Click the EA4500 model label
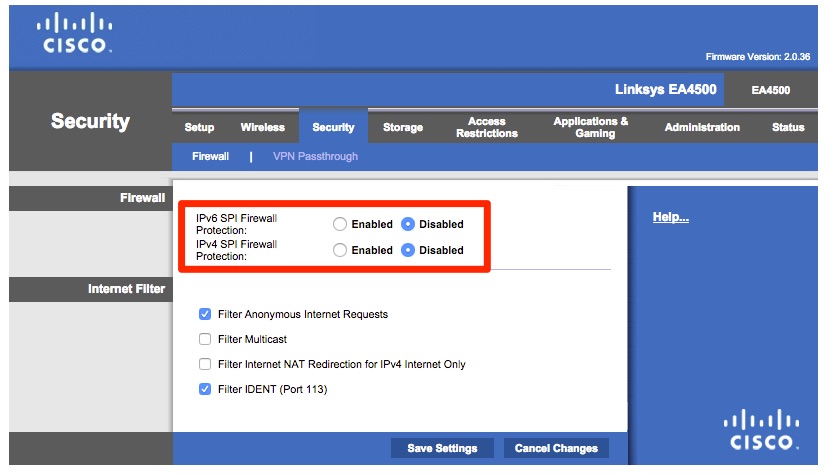Image resolution: width=825 pixels, height=474 pixels. coord(771,90)
